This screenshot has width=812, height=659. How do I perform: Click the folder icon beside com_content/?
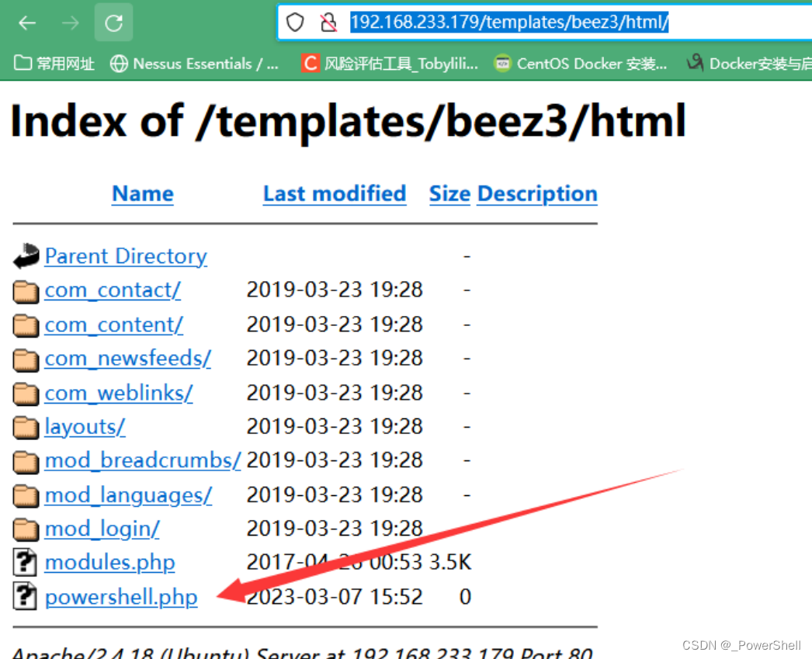pos(26,325)
